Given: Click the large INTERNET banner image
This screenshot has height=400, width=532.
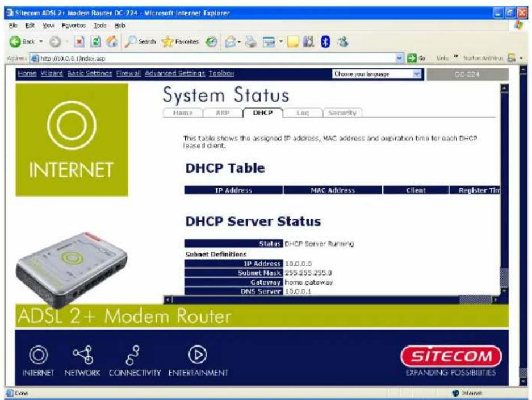Looking at the screenshot, I should pyautogui.click(x=72, y=140).
